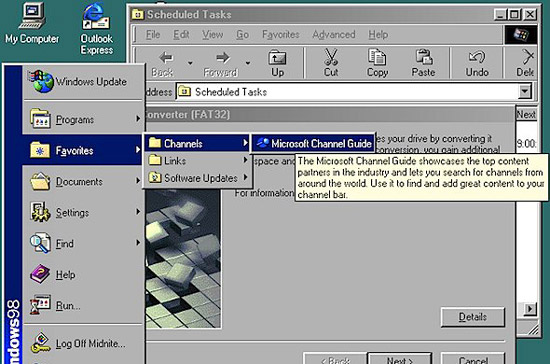This screenshot has height=364, width=550.
Task: Expand the Settings submenu arrow
Action: (138, 211)
